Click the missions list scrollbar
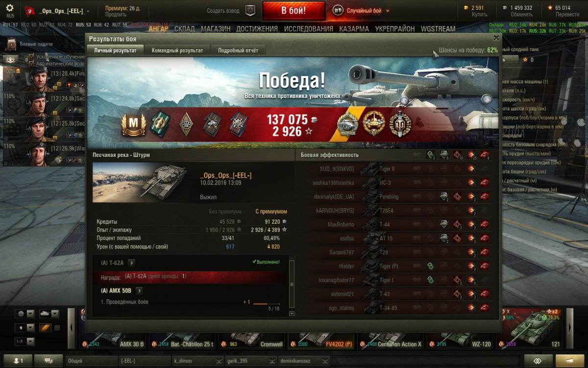Image resolution: width=588 pixels, height=368 pixels. (x=292, y=285)
